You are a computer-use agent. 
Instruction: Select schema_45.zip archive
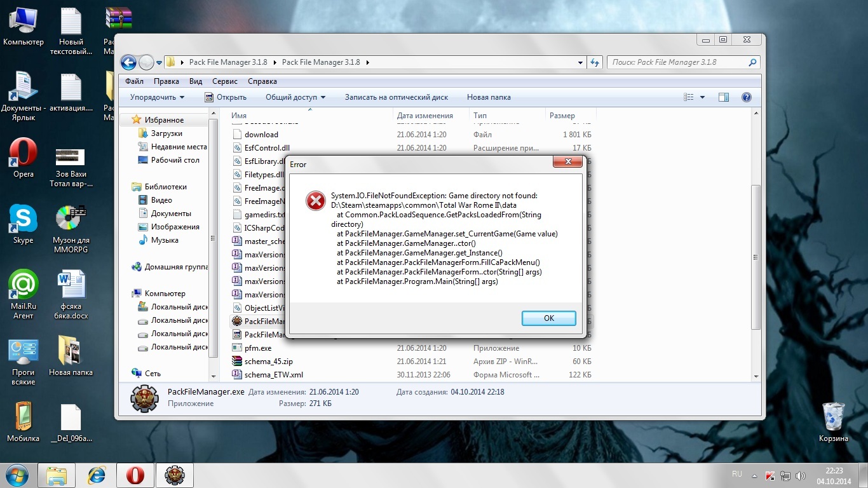click(268, 362)
